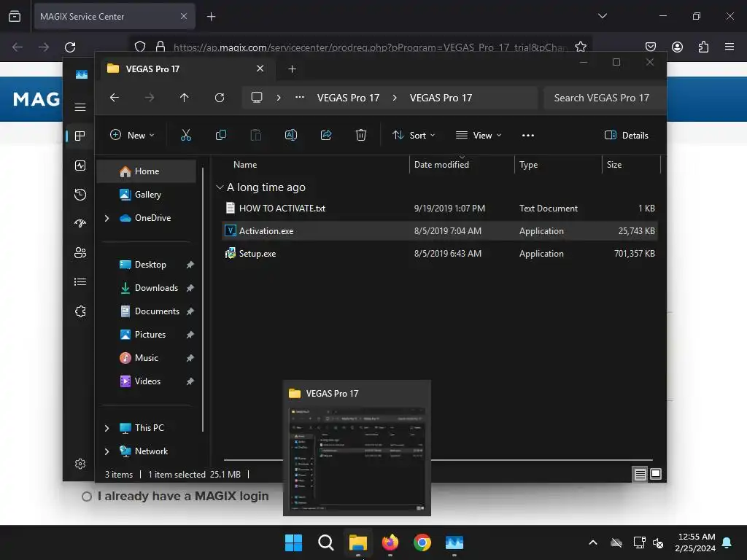Collapse the 'A long time ago' group
747x560 pixels.
click(x=220, y=187)
